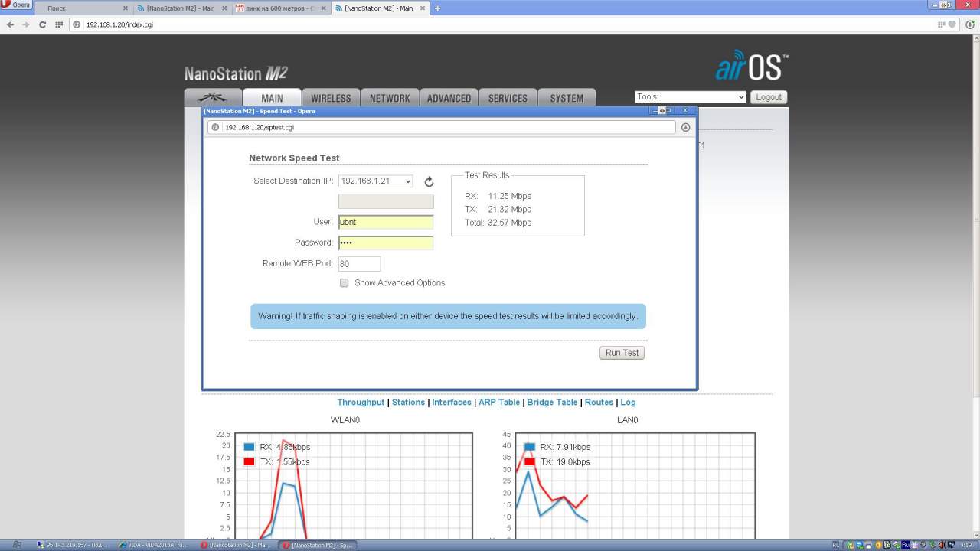The width and height of the screenshot is (980, 551).
Task: Click the Password input field
Action: [386, 243]
